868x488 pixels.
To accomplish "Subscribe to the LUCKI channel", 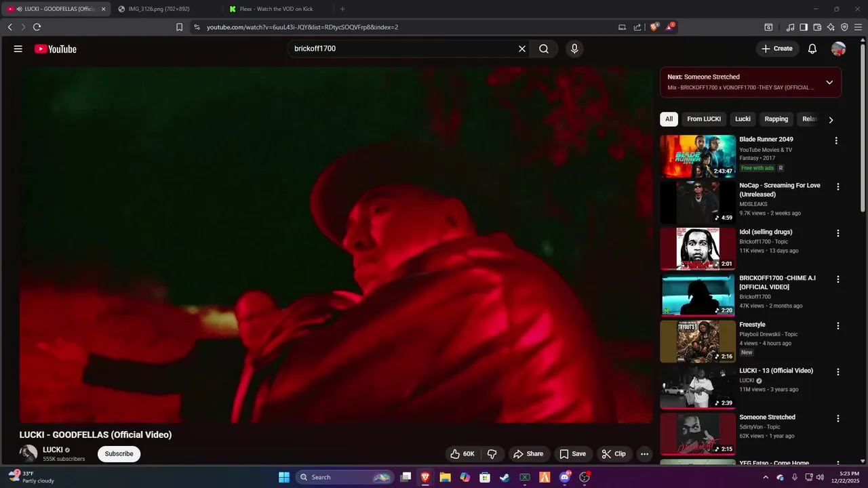I will pos(119,454).
